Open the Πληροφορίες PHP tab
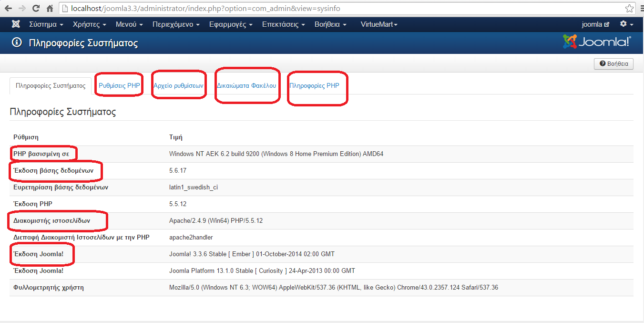 pyautogui.click(x=314, y=86)
